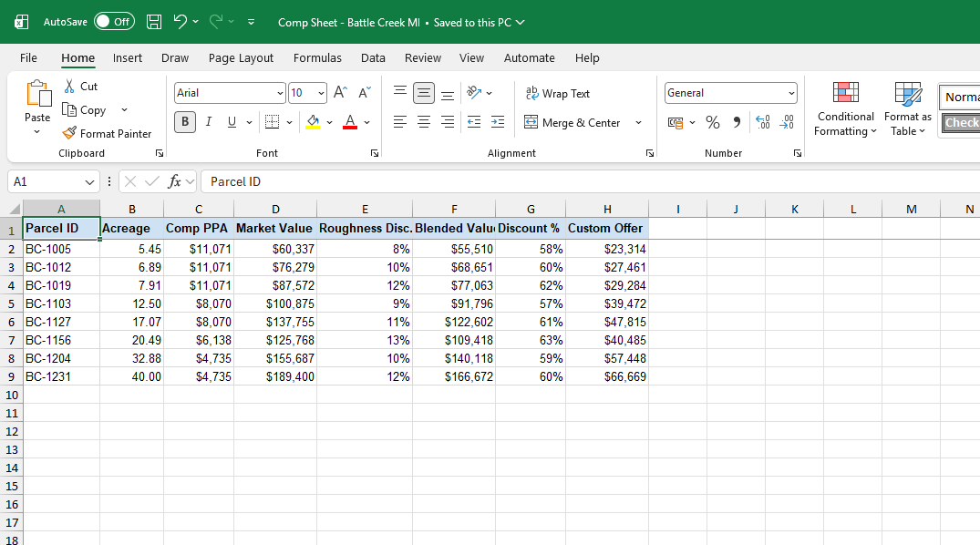Click Decrease Decimal icon
The image size is (980, 545).
click(787, 122)
